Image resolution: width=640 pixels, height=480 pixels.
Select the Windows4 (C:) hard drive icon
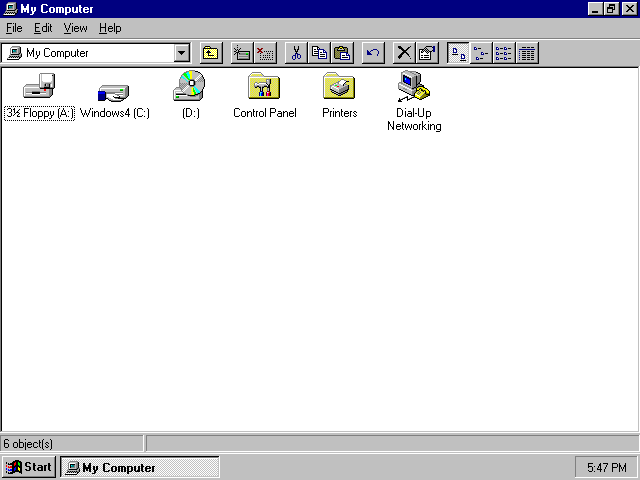pyautogui.click(x=113, y=92)
